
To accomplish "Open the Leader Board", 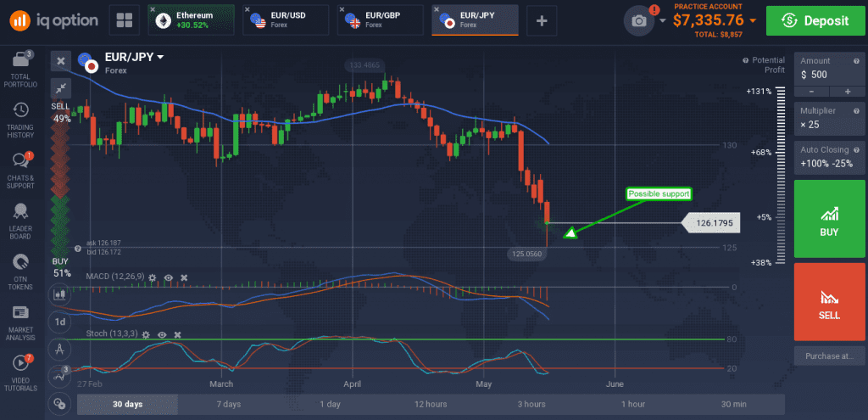I will click(x=20, y=221).
